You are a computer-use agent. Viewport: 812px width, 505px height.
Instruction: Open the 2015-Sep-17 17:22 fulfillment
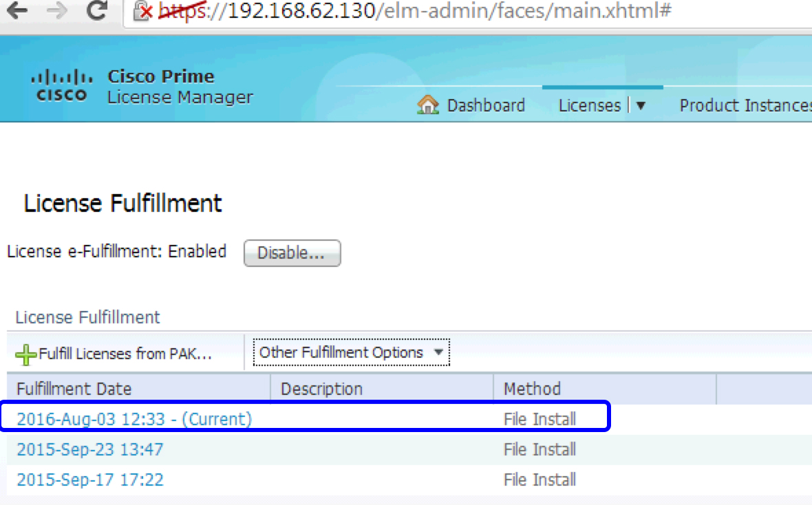[90, 480]
